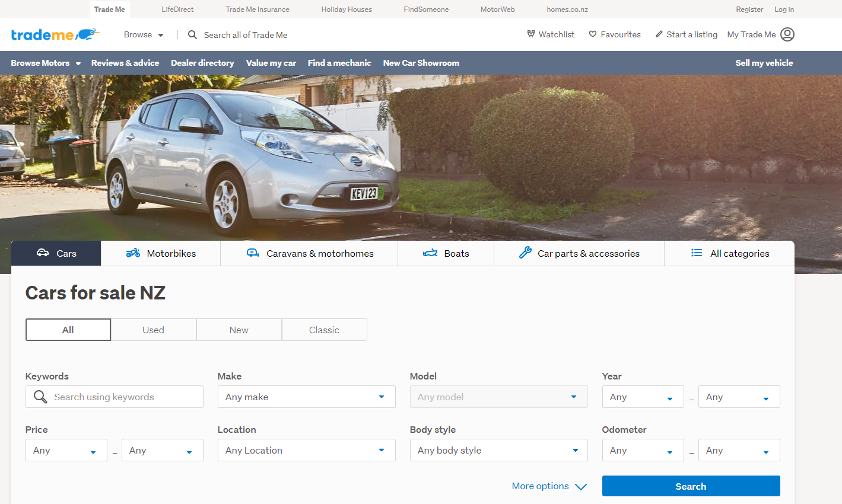
Task: Show the All categories list
Action: click(730, 253)
